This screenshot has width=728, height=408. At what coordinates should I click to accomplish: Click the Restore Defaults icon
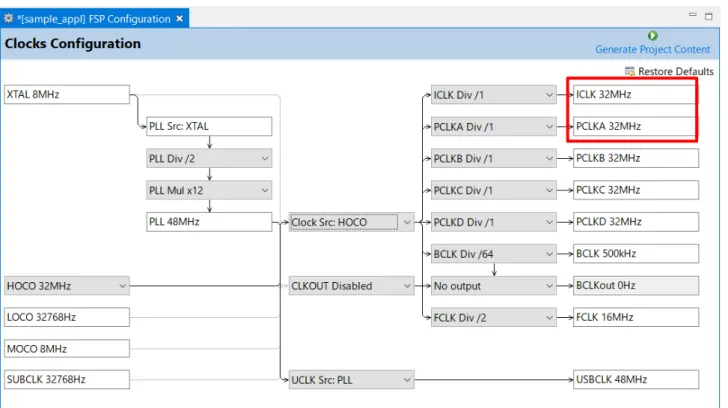tap(630, 71)
